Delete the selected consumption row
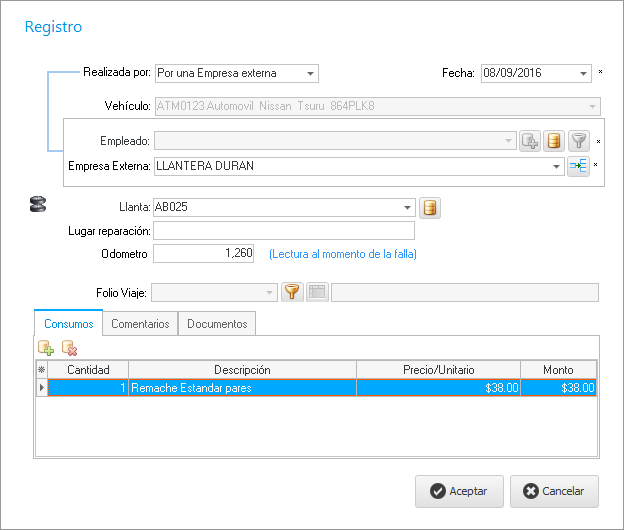624x530 pixels. tap(69, 348)
